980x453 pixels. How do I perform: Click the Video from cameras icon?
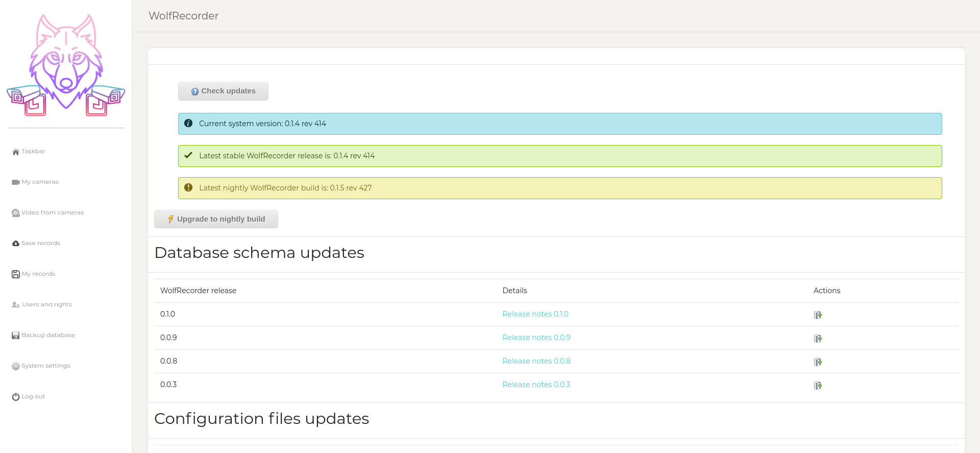[x=16, y=213]
